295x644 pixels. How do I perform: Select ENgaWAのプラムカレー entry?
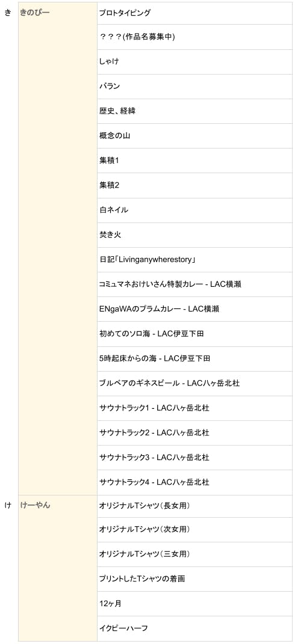coord(194,309)
